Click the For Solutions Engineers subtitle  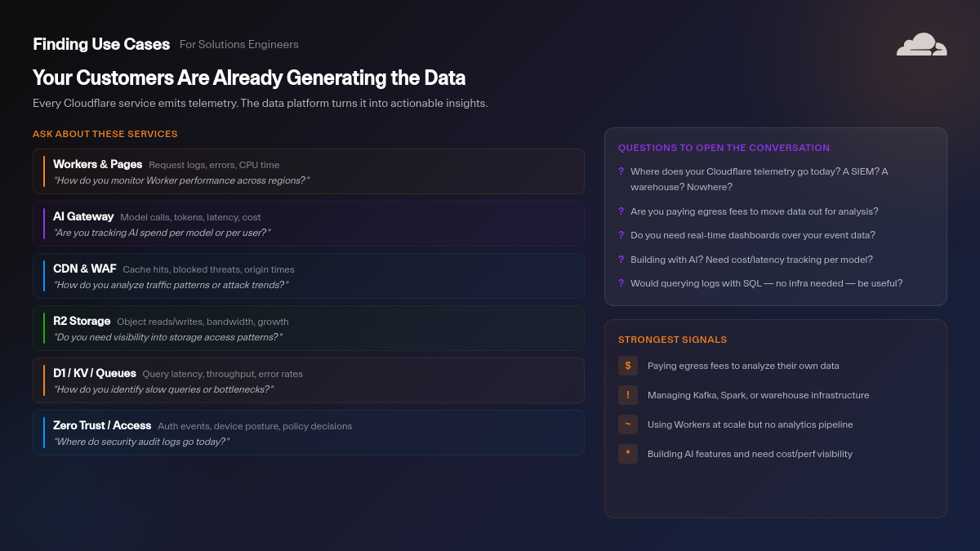click(238, 45)
